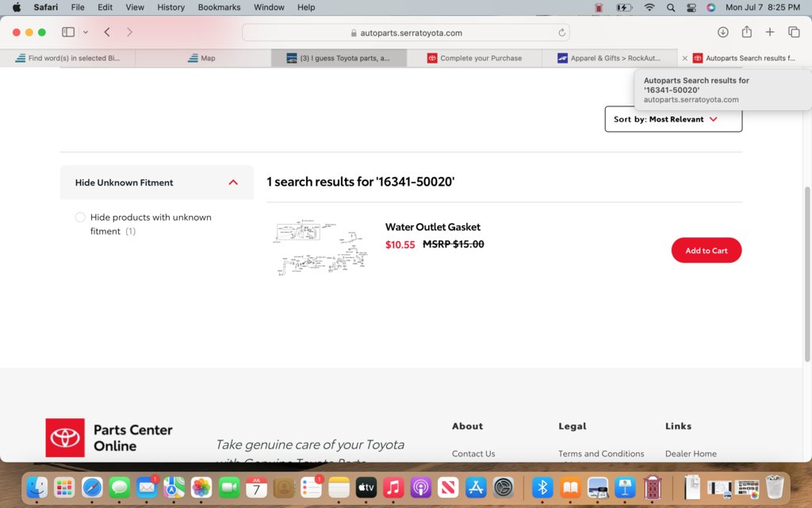Viewport: 812px width, 508px height.
Task: Open Maps from the Dock
Action: (174, 487)
